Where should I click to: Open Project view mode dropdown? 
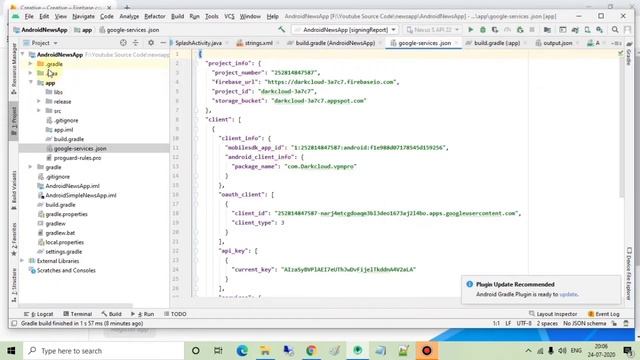click(x=41, y=43)
